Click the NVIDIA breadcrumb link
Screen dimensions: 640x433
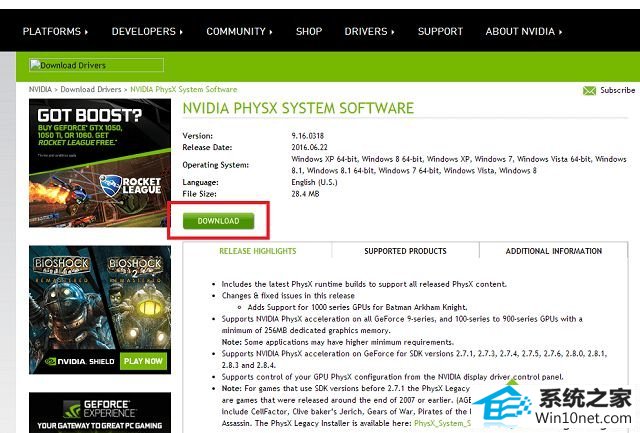40,89
